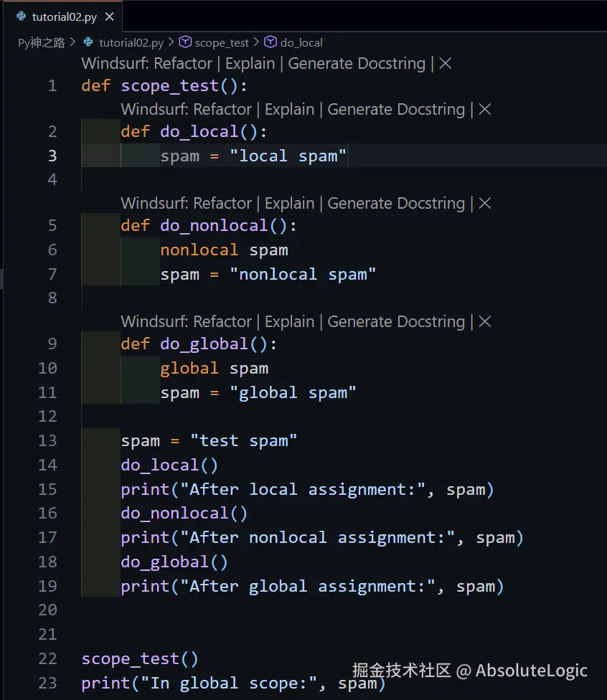Open the do_local breadcrumb symbol
The width and height of the screenshot is (607, 700).
[301, 42]
